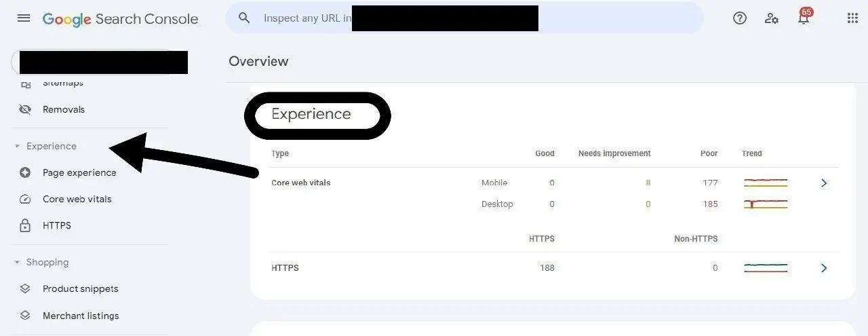This screenshot has height=336, width=868.
Task: Click the Desktop row label
Action: click(497, 204)
